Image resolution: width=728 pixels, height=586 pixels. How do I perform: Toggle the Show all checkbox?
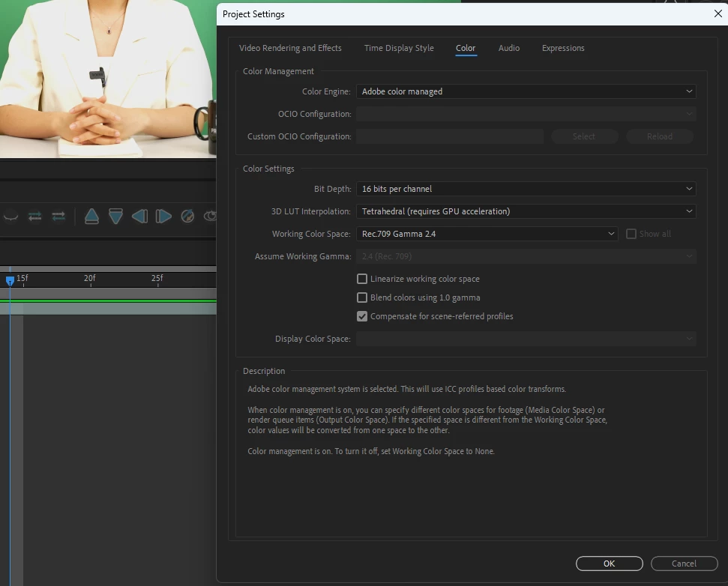[631, 234]
